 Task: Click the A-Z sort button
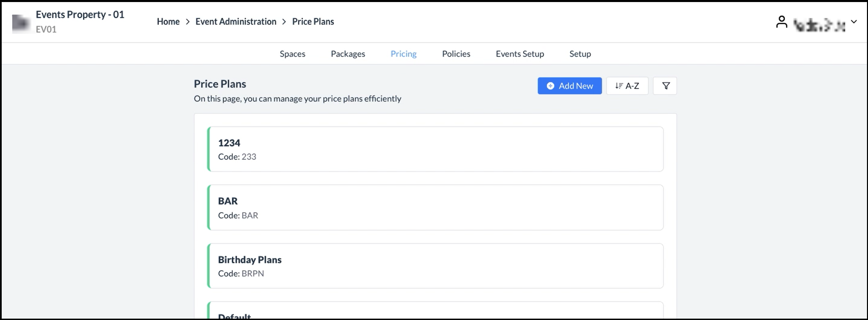click(x=627, y=86)
